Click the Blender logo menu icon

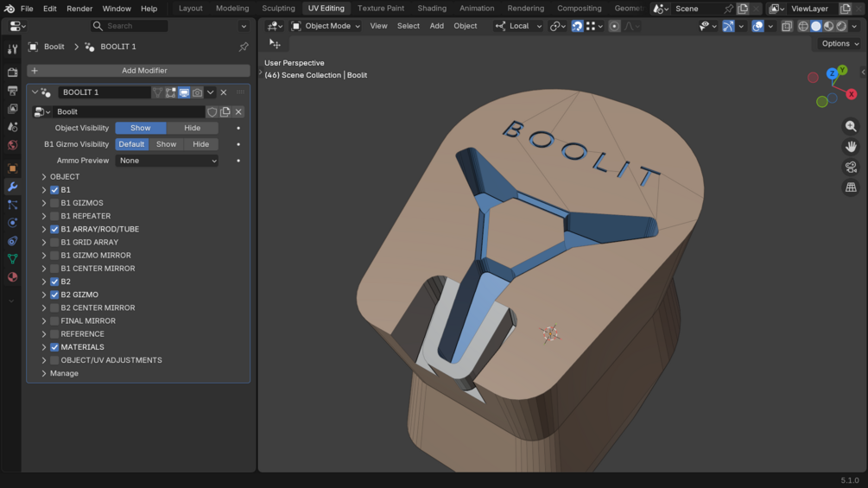pos(10,9)
